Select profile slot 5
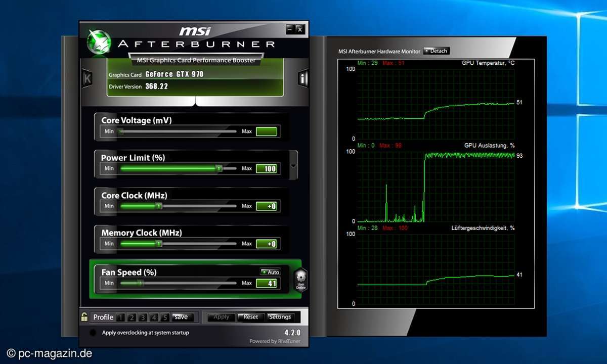The height and width of the screenshot is (364, 607). 165,317
